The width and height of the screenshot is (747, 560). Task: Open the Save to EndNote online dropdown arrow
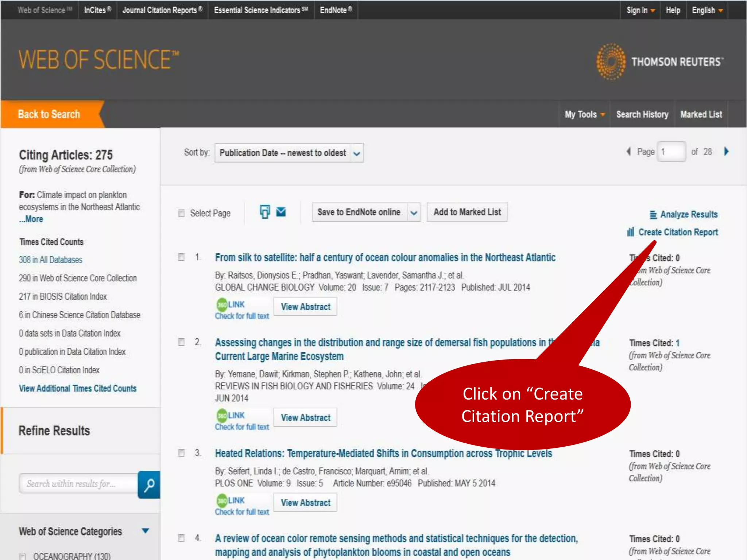click(414, 212)
